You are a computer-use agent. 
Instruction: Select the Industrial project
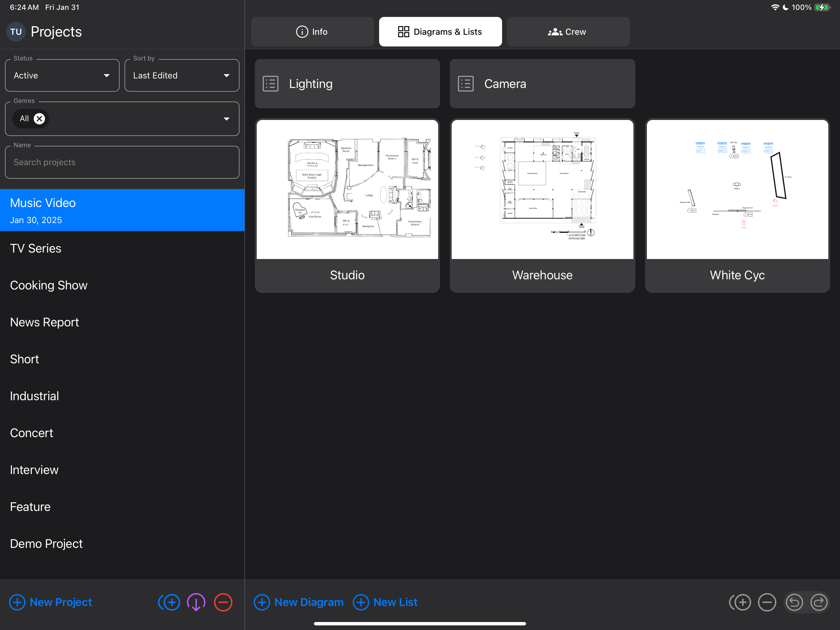[x=122, y=396]
